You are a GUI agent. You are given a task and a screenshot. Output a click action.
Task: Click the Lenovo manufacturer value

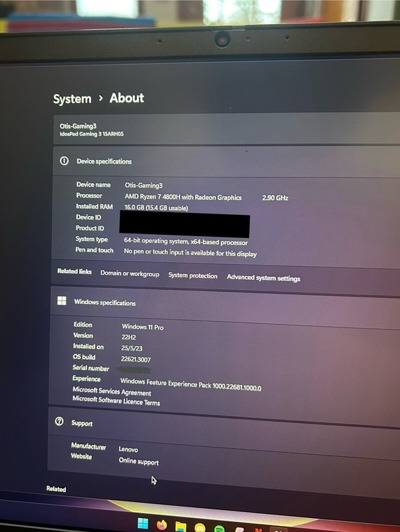(128, 449)
